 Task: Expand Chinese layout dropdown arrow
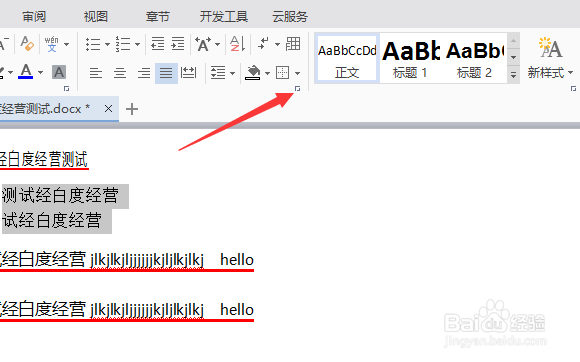(x=218, y=44)
